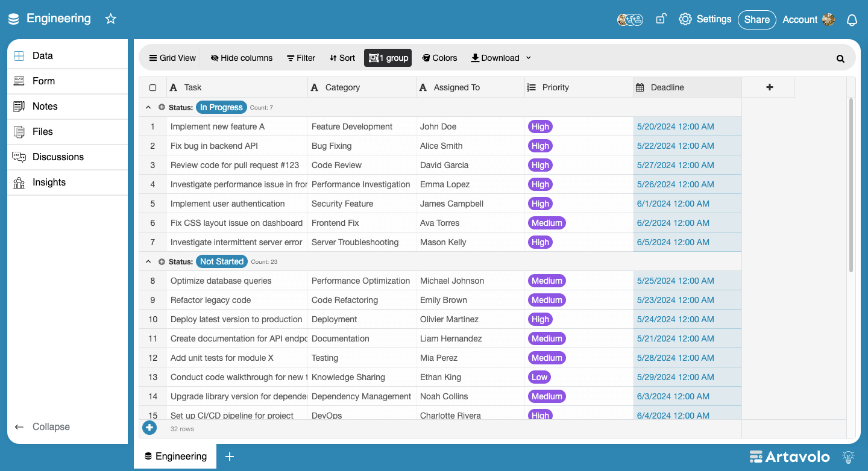Open the collaborators avatars group

tap(631, 20)
